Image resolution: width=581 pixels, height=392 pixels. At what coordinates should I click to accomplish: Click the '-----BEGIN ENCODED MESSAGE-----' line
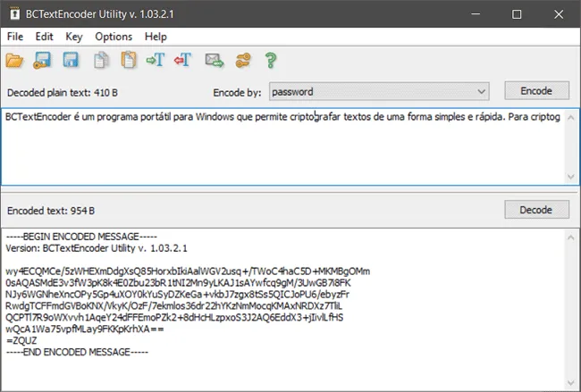tap(81, 237)
